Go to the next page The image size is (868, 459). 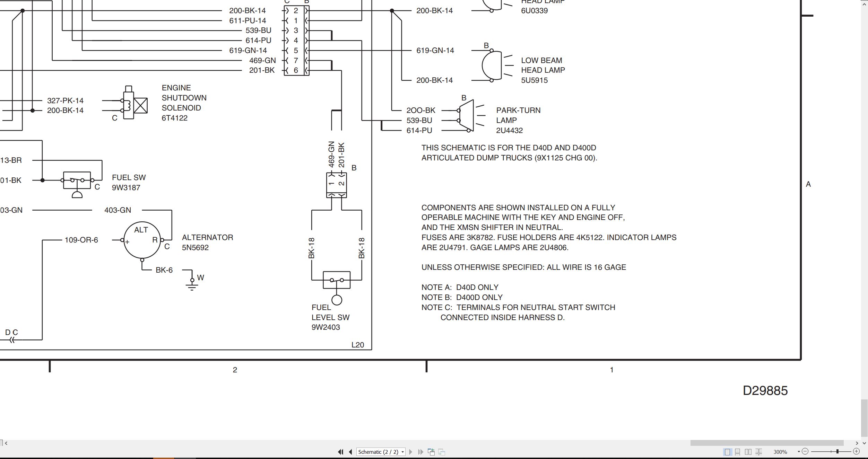411,452
